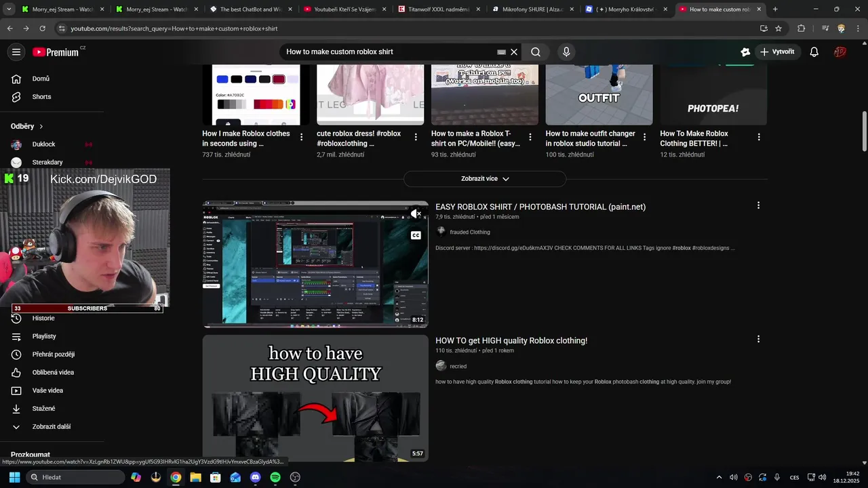This screenshot has height=488, width=868.
Task: Toggle CC subtitles on the video preview
Action: [x=416, y=235]
